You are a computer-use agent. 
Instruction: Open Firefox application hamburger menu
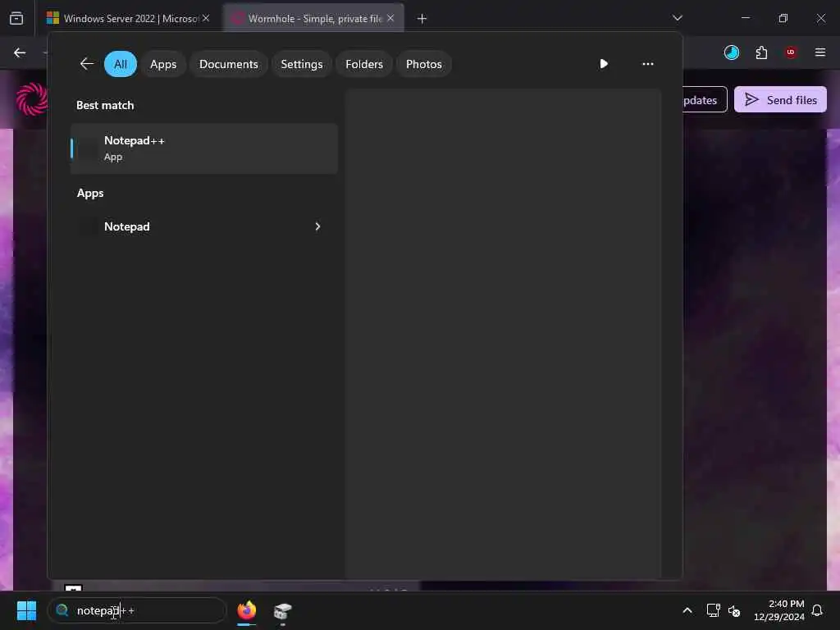click(820, 52)
